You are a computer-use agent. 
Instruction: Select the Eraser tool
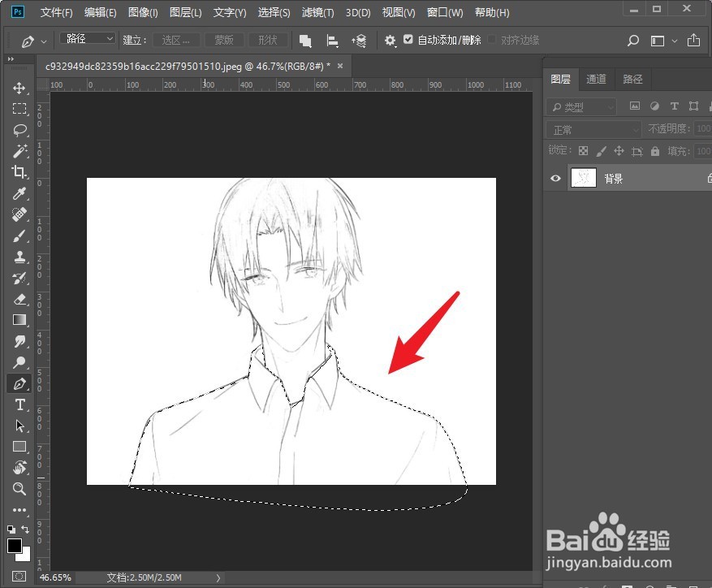click(19, 299)
